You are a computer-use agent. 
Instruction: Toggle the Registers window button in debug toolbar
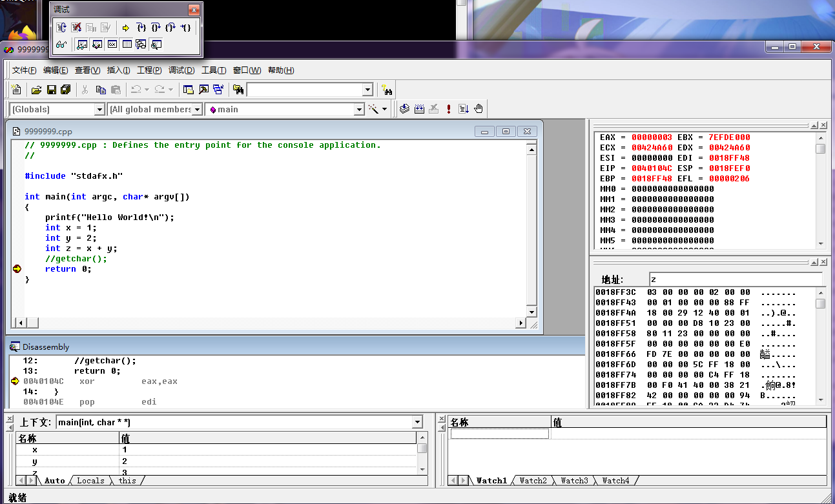(x=112, y=45)
